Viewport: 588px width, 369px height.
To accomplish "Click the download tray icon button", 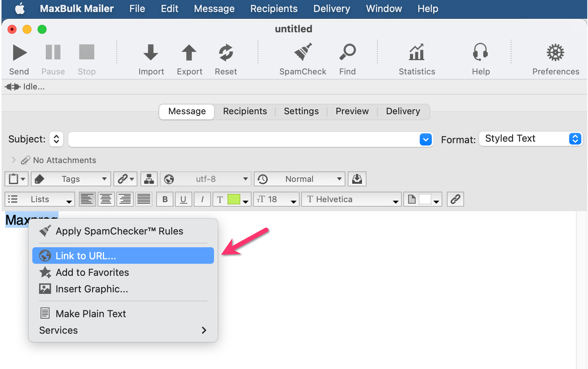I will point(357,179).
